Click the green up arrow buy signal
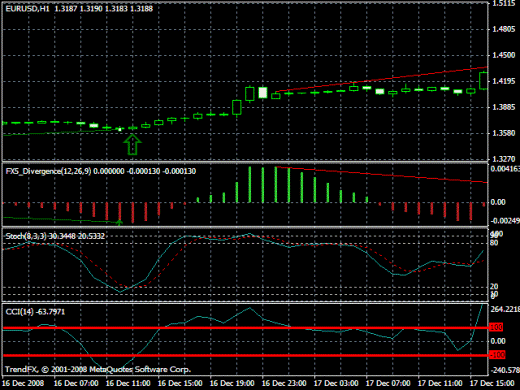Screen dimensions: 520x390 (132, 144)
